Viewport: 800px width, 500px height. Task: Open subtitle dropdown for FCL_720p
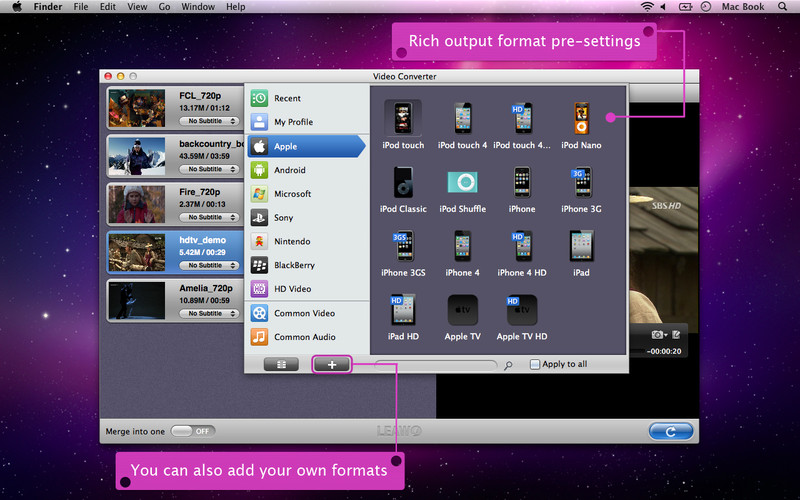[209, 121]
